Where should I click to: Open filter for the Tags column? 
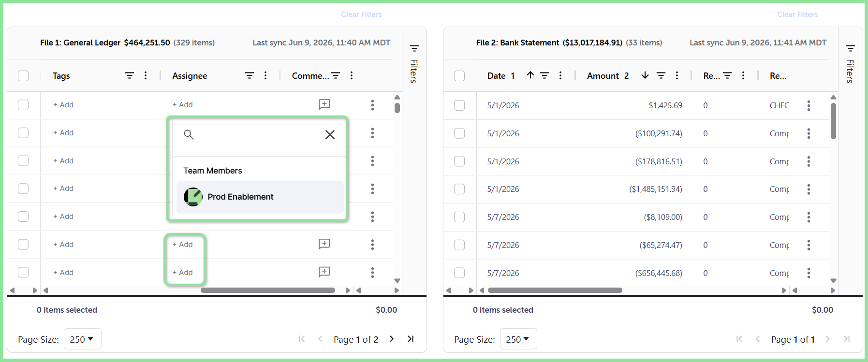coord(130,75)
